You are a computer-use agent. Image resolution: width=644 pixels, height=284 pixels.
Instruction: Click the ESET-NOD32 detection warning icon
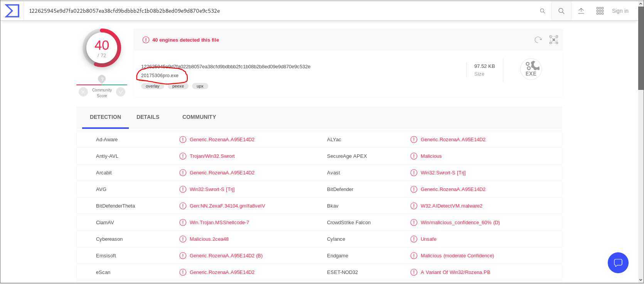pos(414,272)
